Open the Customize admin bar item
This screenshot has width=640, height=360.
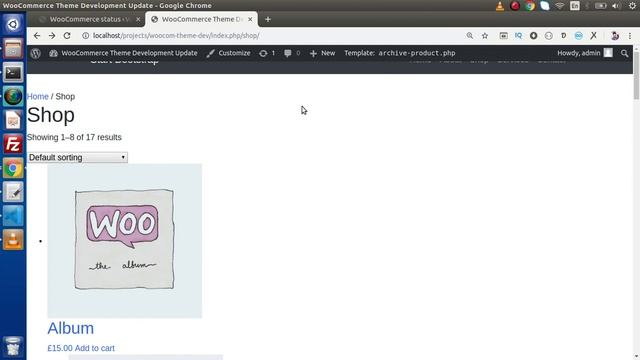(229, 53)
